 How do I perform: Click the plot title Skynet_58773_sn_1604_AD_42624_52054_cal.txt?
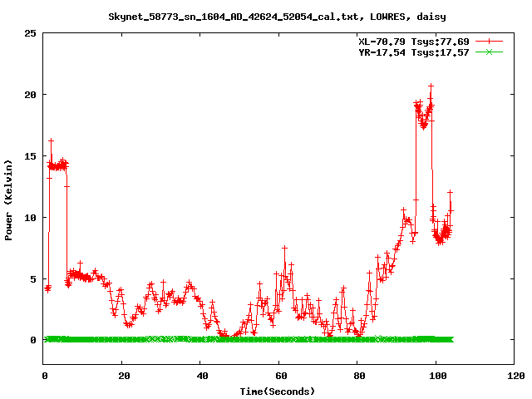tap(277, 17)
